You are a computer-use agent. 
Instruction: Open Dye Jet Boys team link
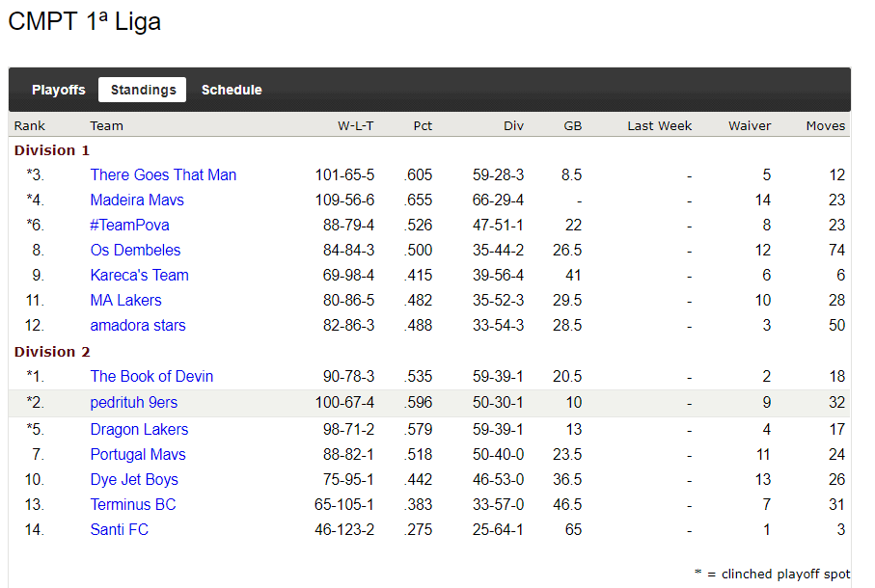coord(134,480)
